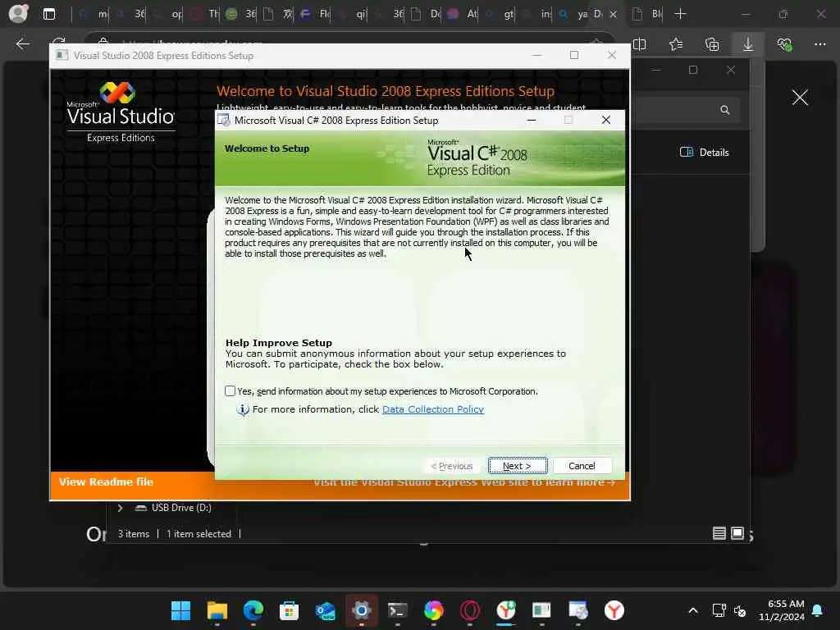Image resolution: width=840 pixels, height=630 pixels.
Task: Switch File Explorer to details list view
Action: click(719, 533)
